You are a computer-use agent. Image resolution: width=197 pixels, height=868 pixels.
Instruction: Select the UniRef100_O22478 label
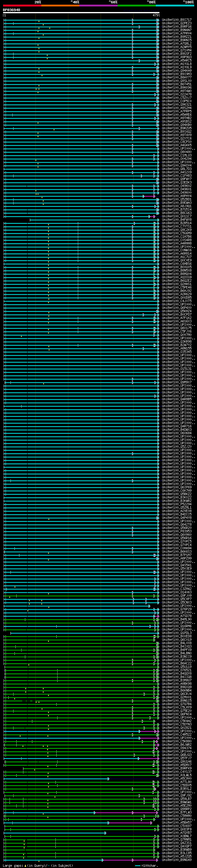coord(177,94)
